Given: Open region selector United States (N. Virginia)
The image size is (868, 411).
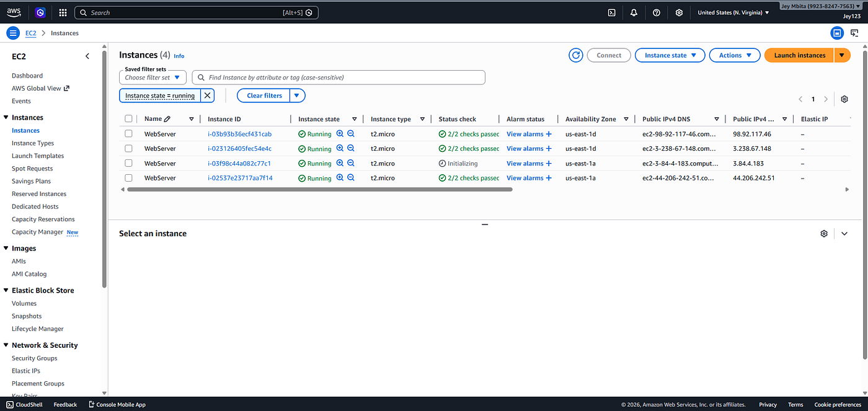Looking at the screenshot, I should [733, 12].
